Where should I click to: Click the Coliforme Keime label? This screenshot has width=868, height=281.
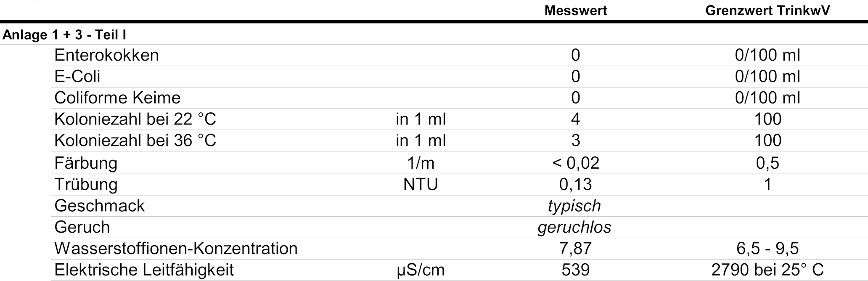(117, 98)
